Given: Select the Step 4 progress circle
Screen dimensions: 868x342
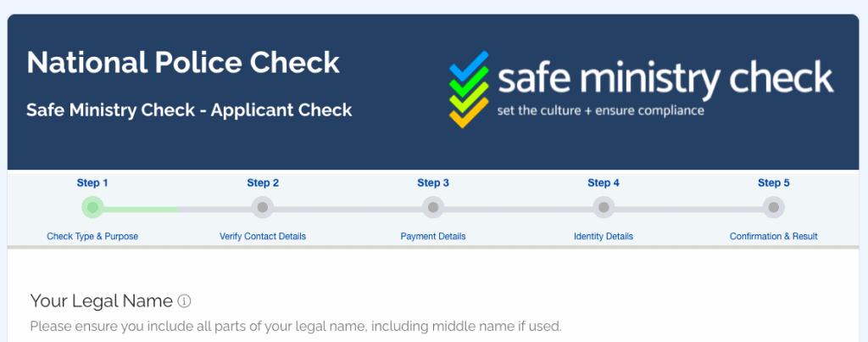Looking at the screenshot, I should click(604, 207).
